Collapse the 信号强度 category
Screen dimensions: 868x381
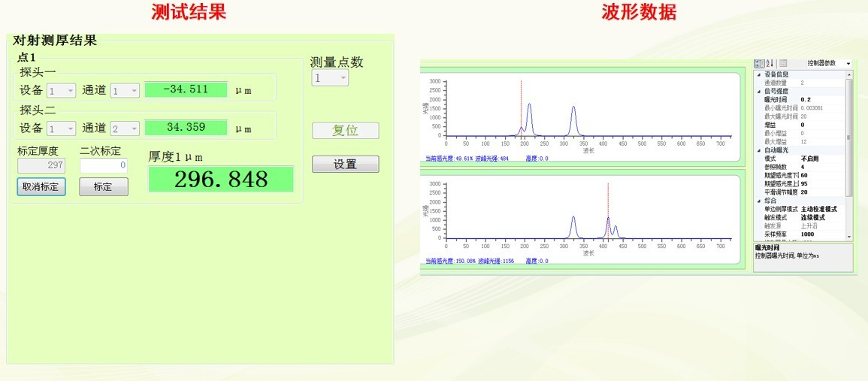[758, 91]
